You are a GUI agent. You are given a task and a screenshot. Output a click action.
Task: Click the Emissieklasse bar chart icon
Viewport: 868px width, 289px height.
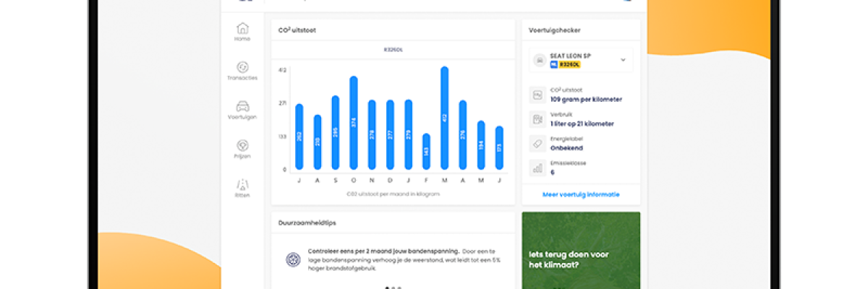pos(537,168)
